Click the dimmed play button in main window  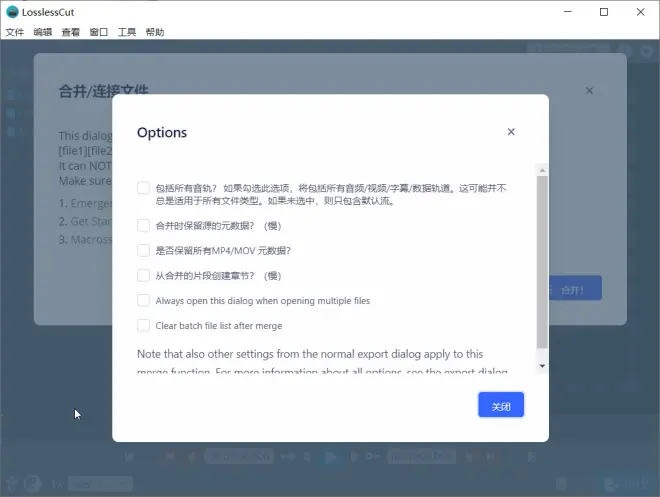click(331, 457)
